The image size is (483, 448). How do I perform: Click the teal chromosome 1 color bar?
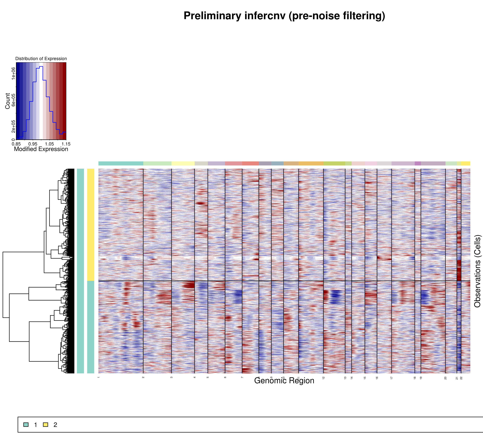coord(121,163)
